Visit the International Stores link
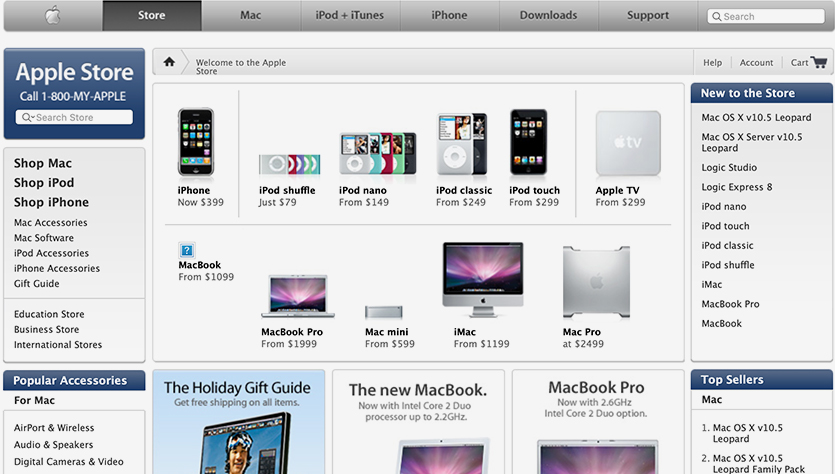This screenshot has width=835, height=474. (x=58, y=345)
